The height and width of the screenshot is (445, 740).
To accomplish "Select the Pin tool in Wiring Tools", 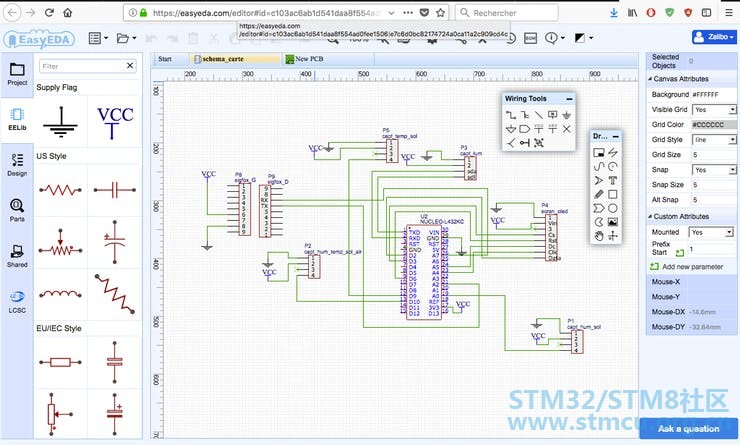I will [525, 143].
